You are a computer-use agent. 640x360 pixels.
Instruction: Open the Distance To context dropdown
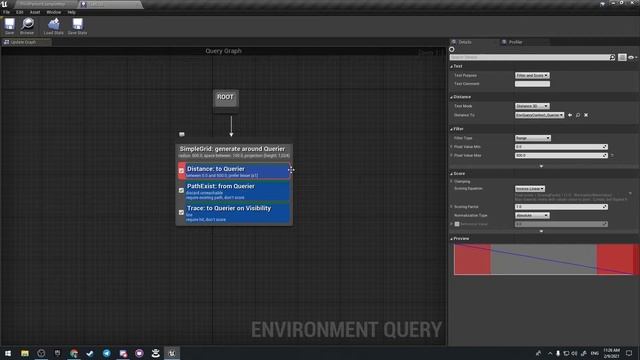pyautogui.click(x=540, y=116)
